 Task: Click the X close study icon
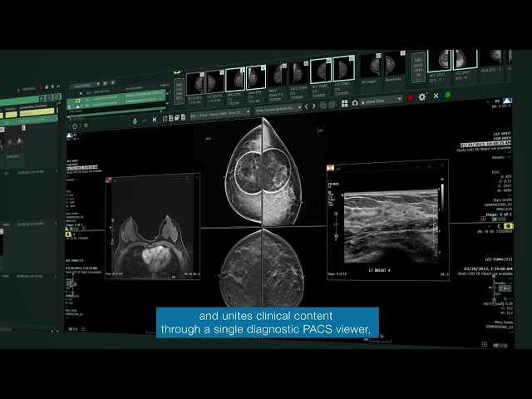tap(436, 96)
